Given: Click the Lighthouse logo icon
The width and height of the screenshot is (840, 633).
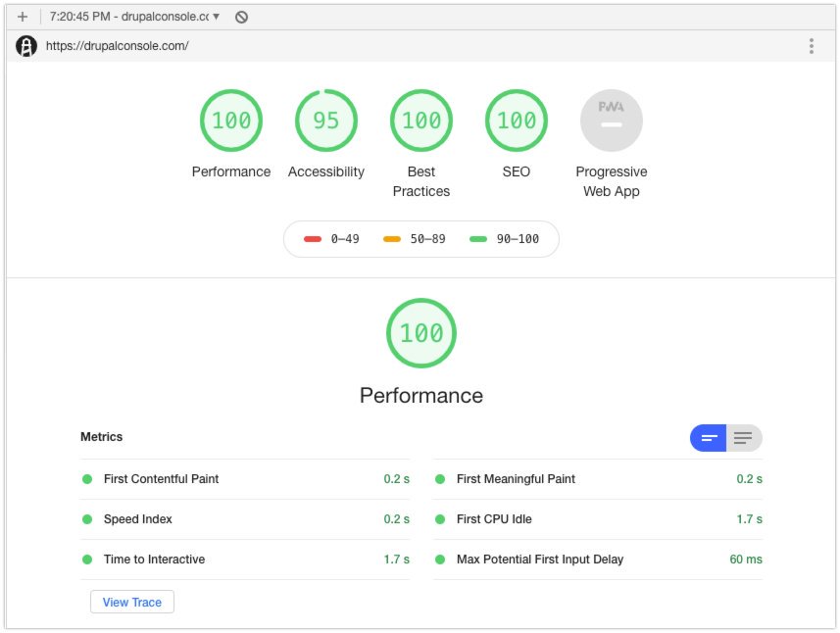Looking at the screenshot, I should click(26, 46).
